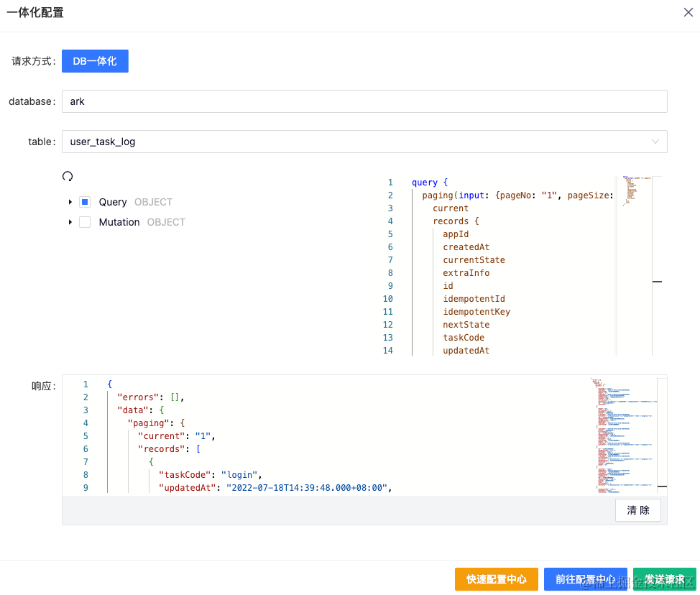Click the query editor minimap
The image size is (700, 595).
[634, 266]
